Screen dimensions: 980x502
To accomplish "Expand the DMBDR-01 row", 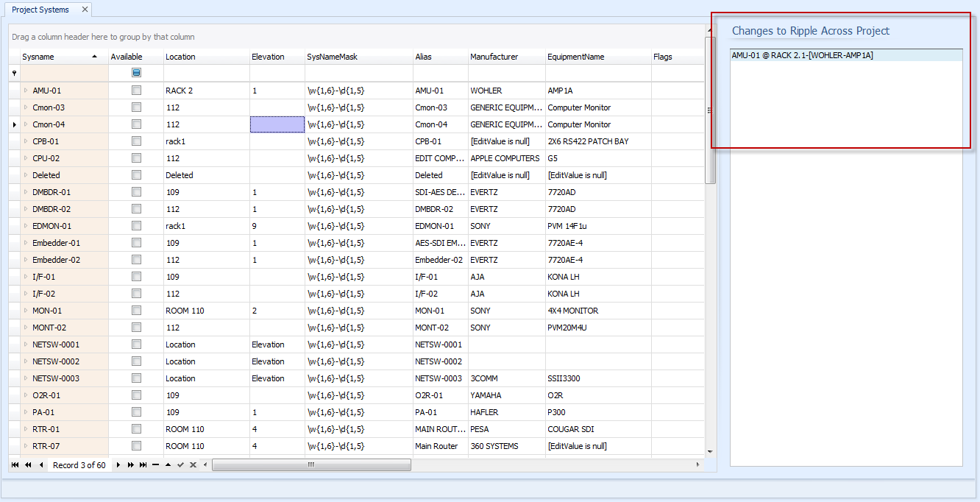I will pos(26,191).
